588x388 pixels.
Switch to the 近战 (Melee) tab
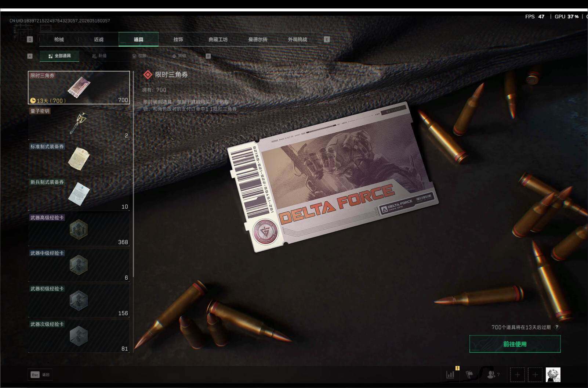[x=99, y=39]
